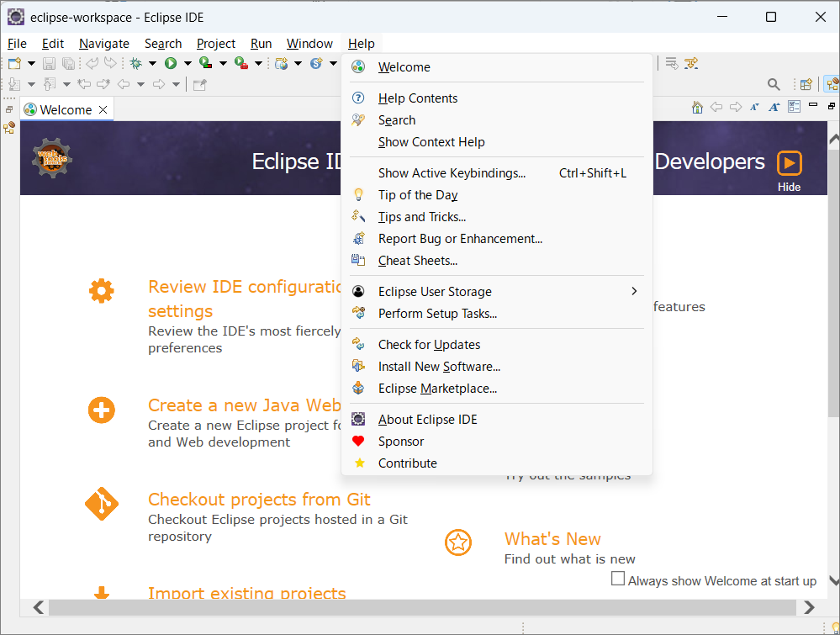Enable Always show Welcome at start up

pyautogui.click(x=618, y=579)
